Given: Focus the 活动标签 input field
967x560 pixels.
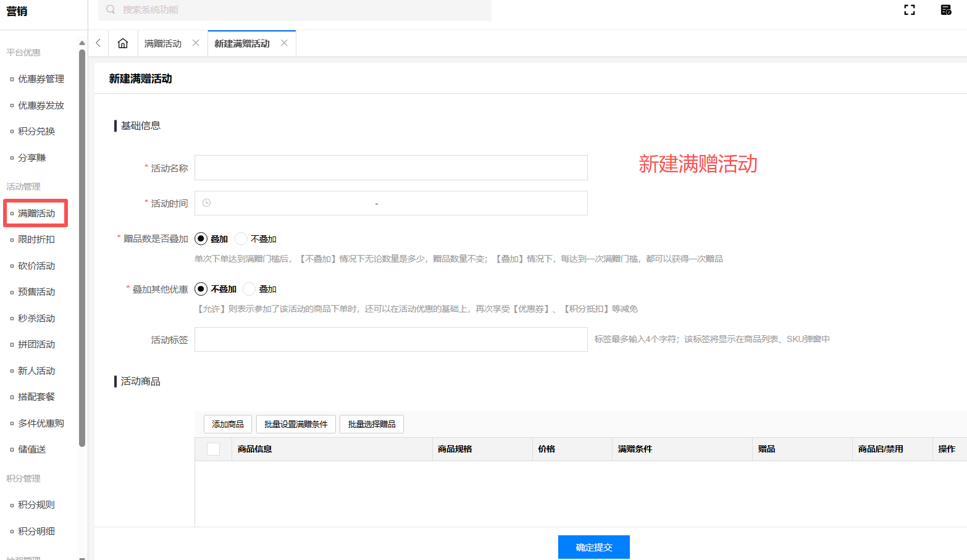Looking at the screenshot, I should pos(391,340).
